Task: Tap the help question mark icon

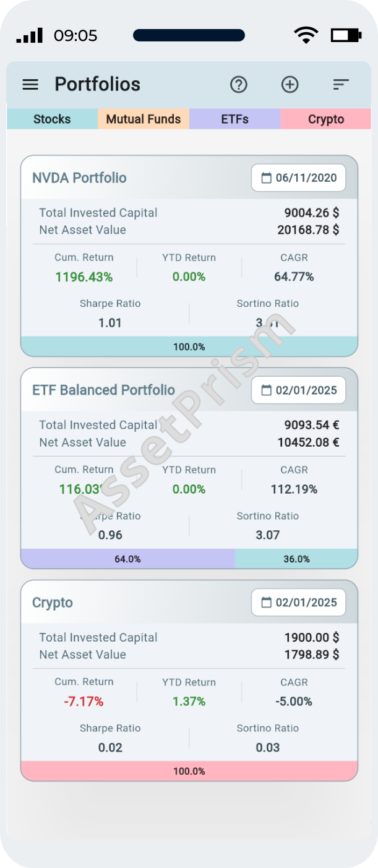Action: (239, 85)
